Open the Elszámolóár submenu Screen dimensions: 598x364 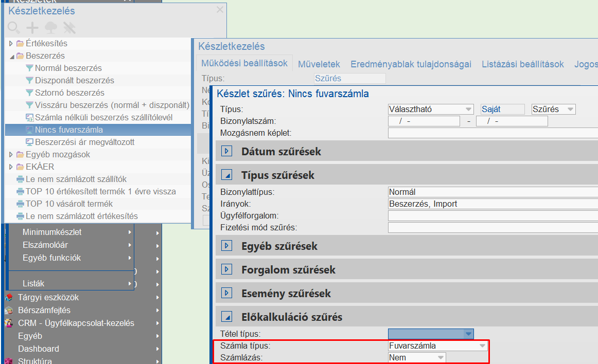point(72,245)
